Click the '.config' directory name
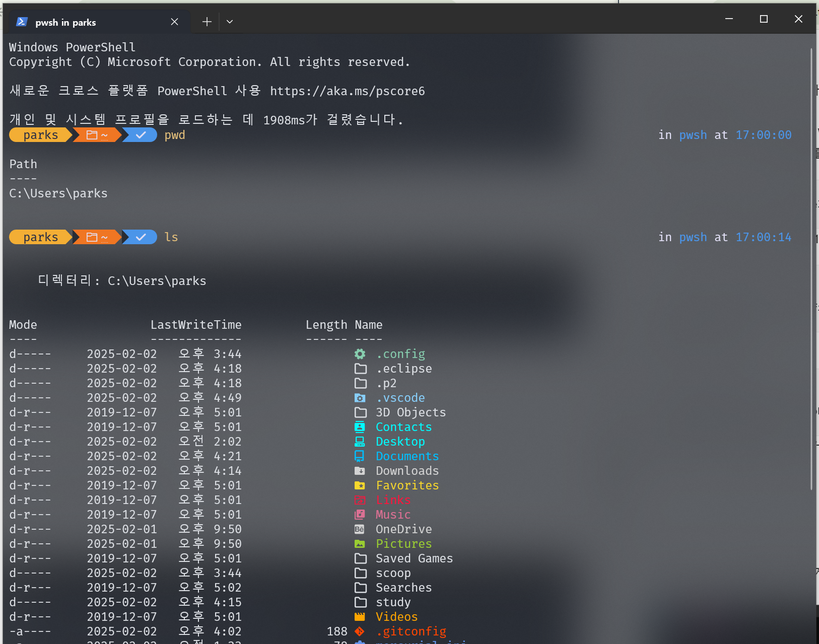Screen dimensions: 819x644 [400, 354]
